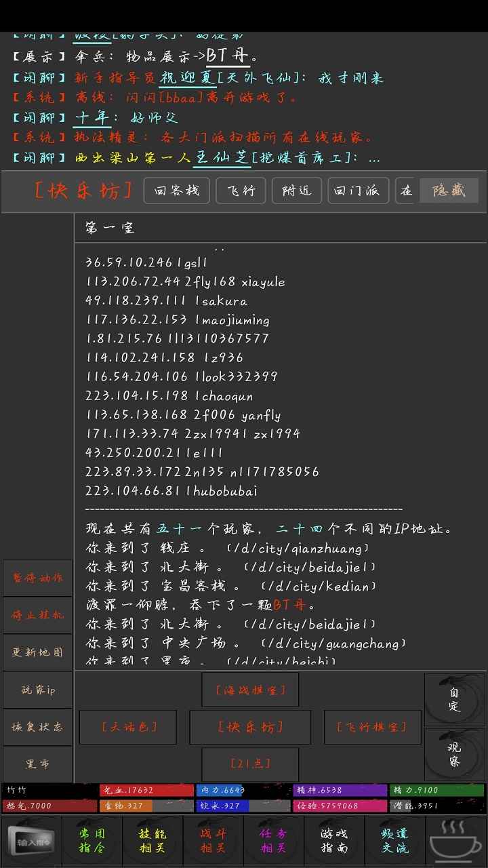The image size is (488, 868).
Task: Go to the [海战棋室] room exit
Action: click(x=250, y=690)
